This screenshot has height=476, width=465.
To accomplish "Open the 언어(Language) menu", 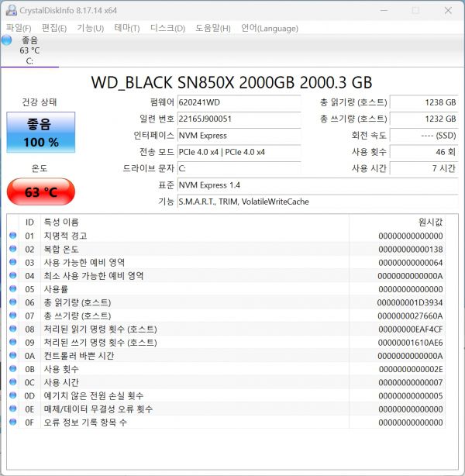I will click(270, 28).
